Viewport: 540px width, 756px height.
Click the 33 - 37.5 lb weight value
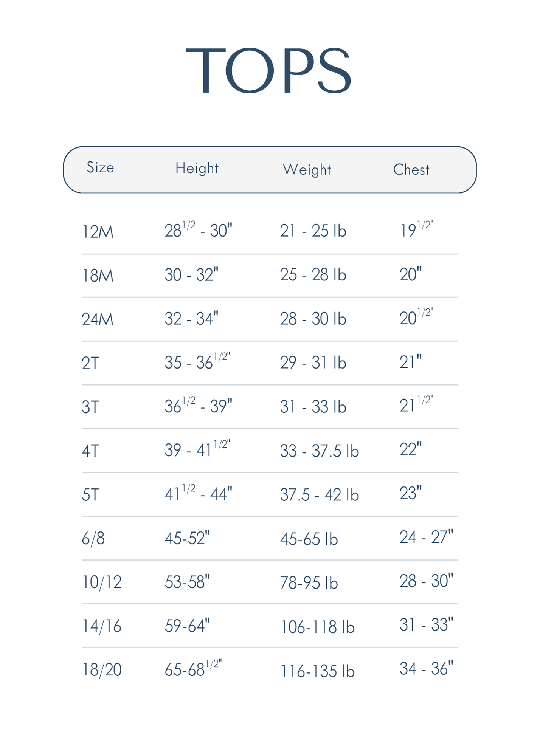pos(319,451)
